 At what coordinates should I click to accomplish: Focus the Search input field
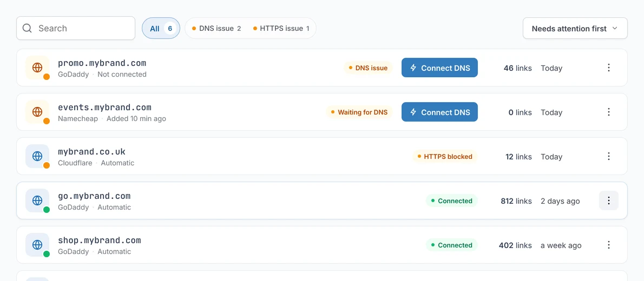pos(76,28)
